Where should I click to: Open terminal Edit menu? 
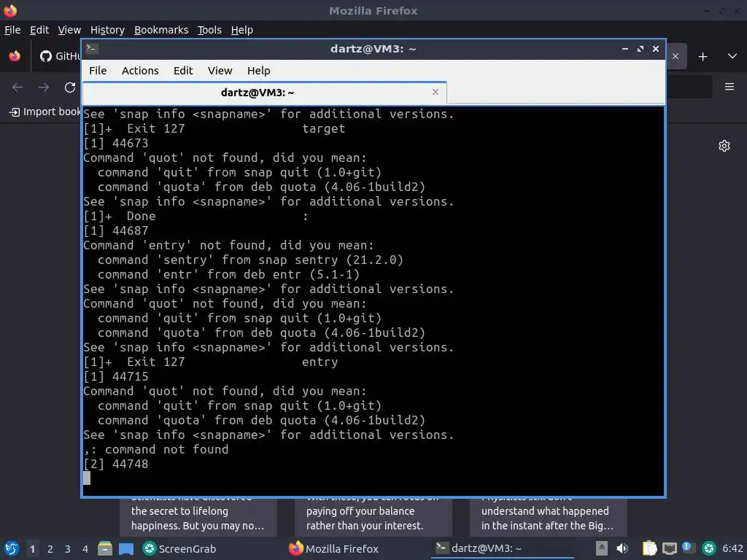pyautogui.click(x=183, y=71)
